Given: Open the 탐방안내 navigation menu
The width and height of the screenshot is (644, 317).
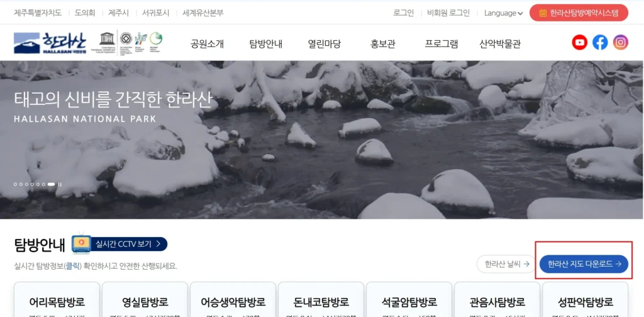Looking at the screenshot, I should (266, 44).
